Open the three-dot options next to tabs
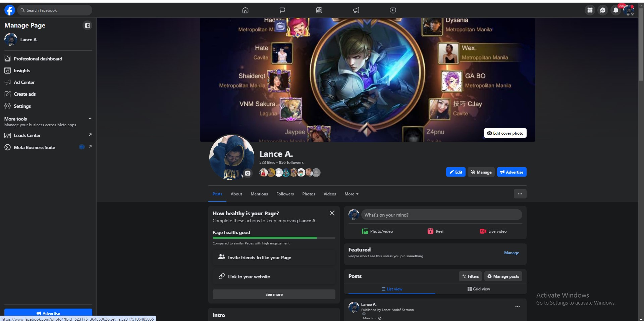The image size is (644, 321). pos(520,194)
